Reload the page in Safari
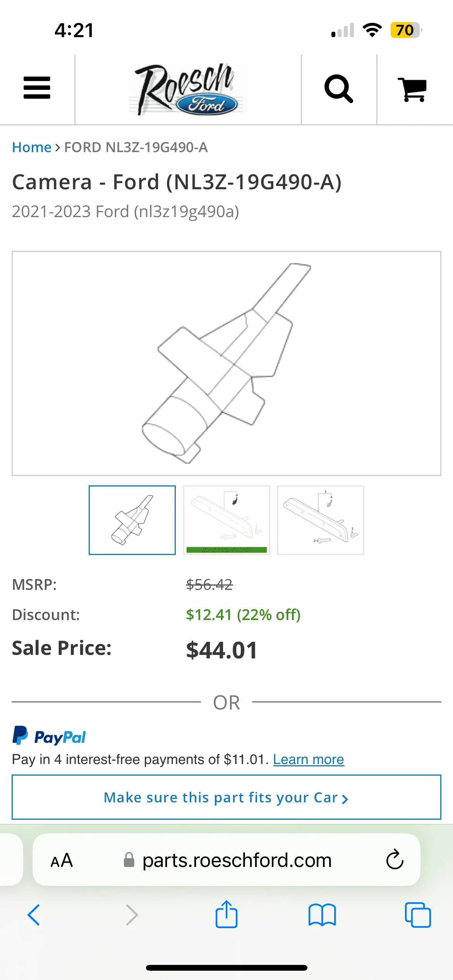Viewport: 453px width, 980px height. (x=395, y=860)
